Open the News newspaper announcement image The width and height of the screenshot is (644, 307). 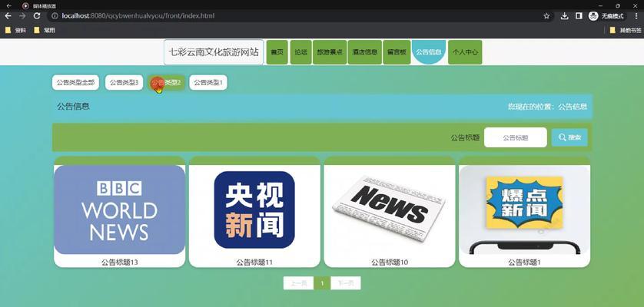pos(390,210)
